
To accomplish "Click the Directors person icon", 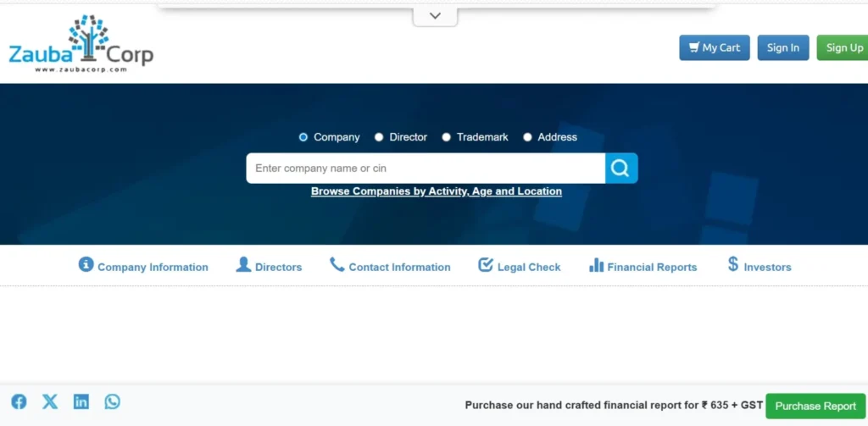I will tap(243, 264).
